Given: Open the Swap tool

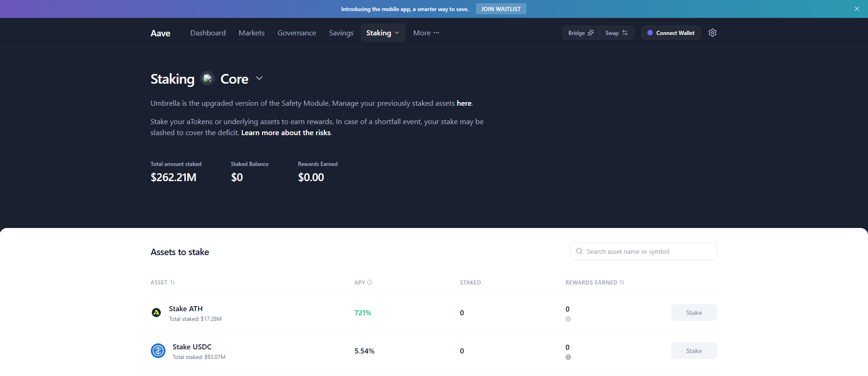Looking at the screenshot, I should tap(617, 33).
